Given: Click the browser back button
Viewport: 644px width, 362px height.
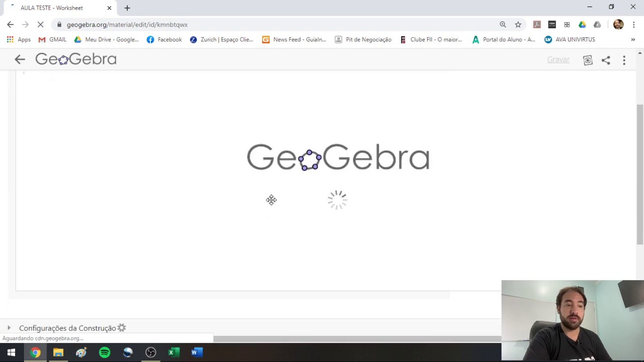Looking at the screenshot, I should [11, 24].
